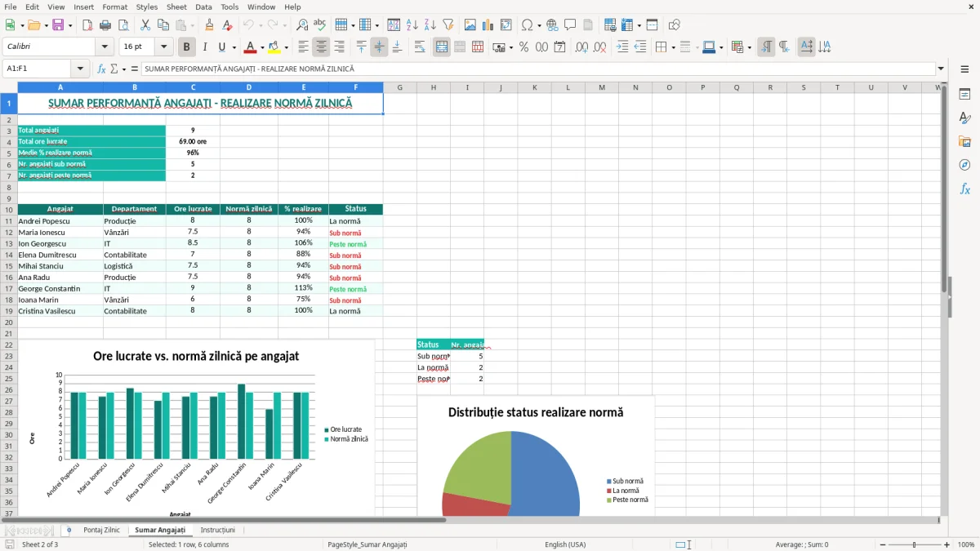Switch to the Pontaj Zilnic sheet tab
This screenshot has height=551, width=980.
pyautogui.click(x=101, y=531)
